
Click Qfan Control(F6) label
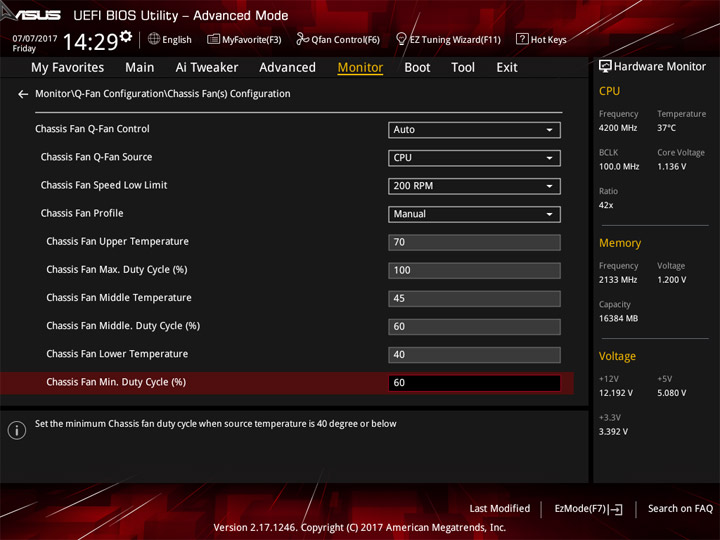click(345, 40)
